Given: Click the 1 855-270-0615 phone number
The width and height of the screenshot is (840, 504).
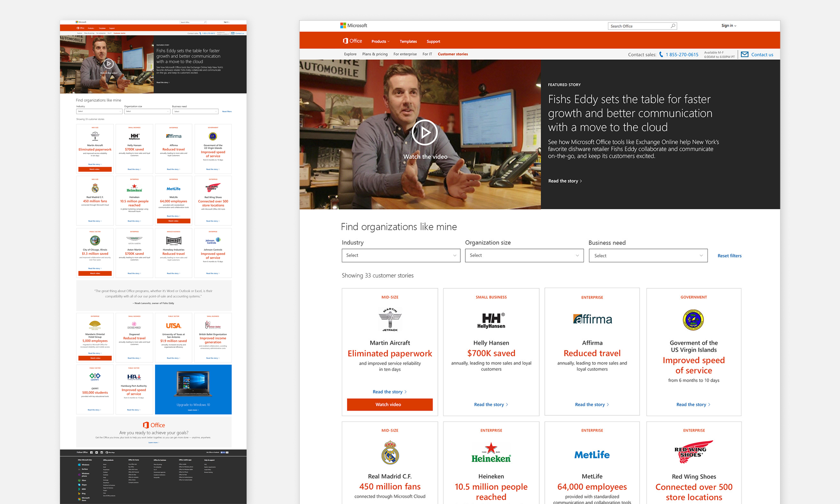Looking at the screenshot, I should tap(682, 55).
